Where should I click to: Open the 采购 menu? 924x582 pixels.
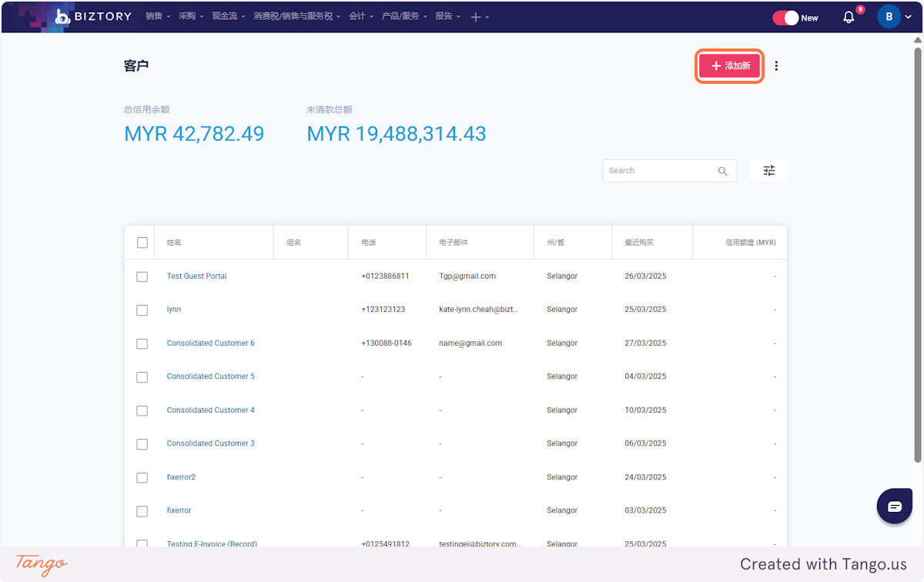[190, 16]
